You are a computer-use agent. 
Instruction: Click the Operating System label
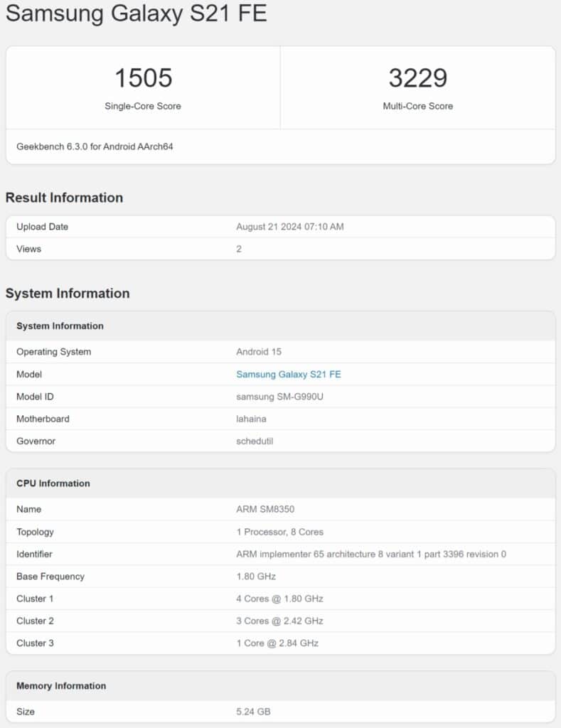pos(53,352)
